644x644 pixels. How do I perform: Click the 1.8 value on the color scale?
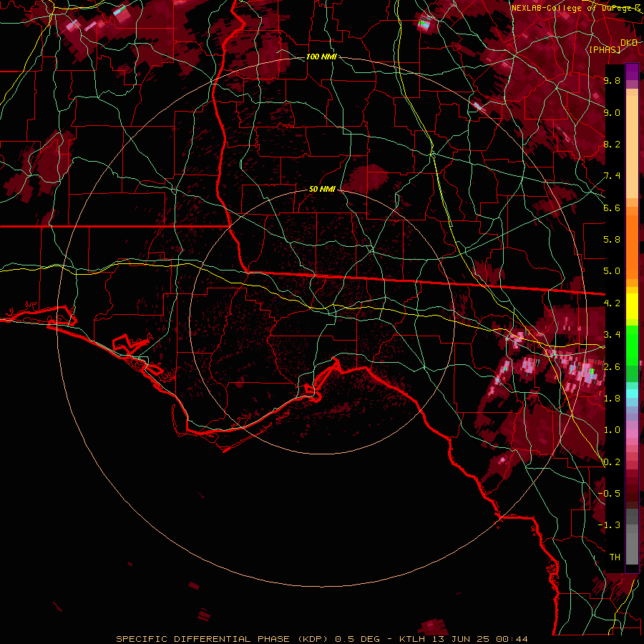(x=612, y=399)
